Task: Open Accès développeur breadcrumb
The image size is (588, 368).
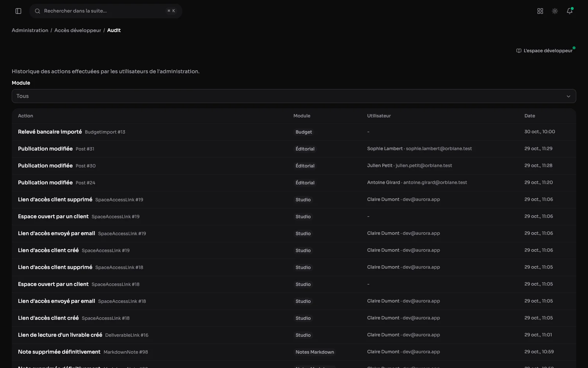Action: [78, 30]
